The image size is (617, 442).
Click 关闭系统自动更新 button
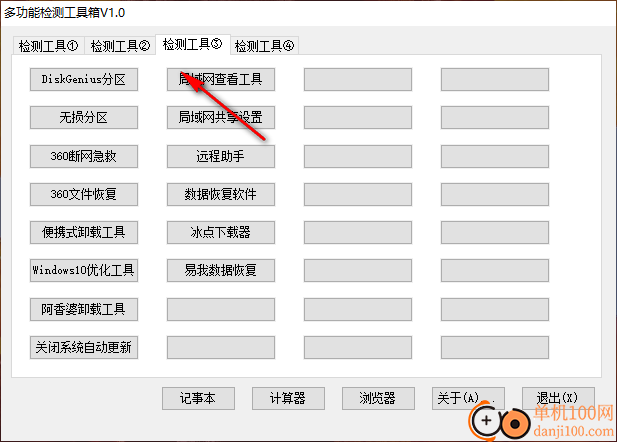tap(84, 347)
